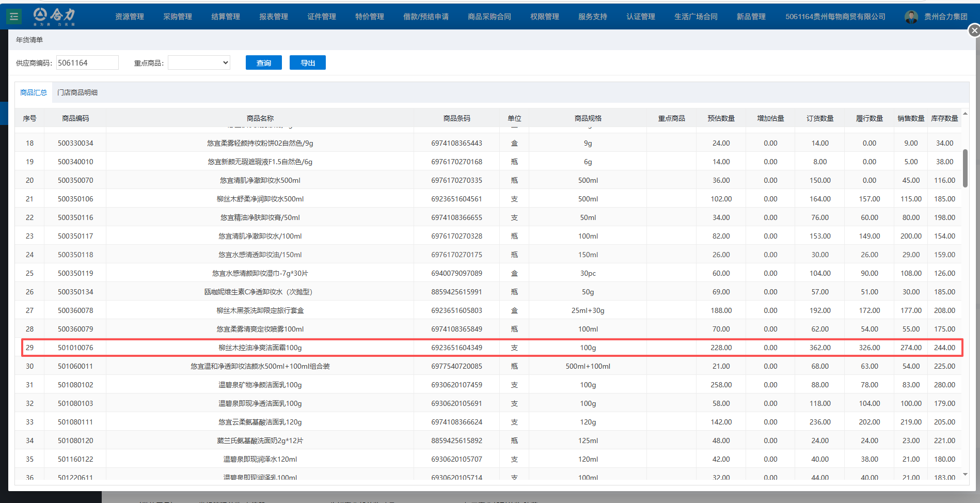This screenshot has height=503, width=980.
Task: Select row 29 柳丝木控油净爽洁面霜100g
Action: point(260,348)
